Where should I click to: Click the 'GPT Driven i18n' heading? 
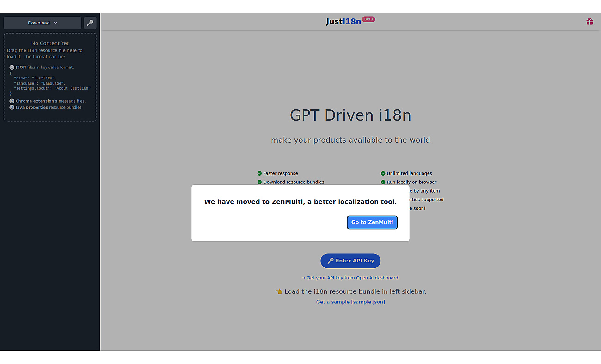[350, 115]
